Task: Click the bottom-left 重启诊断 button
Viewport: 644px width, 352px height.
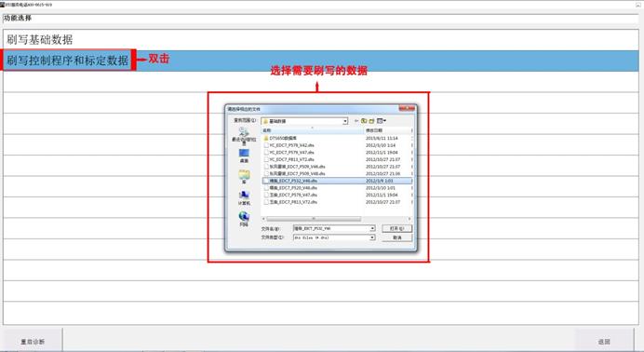Action: pos(33,342)
